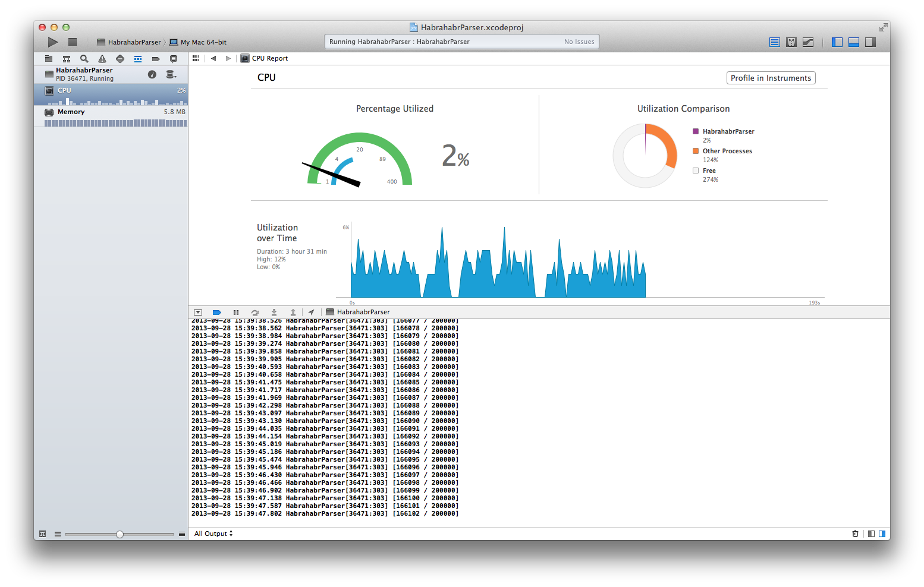Show the Symbol navigator
924x587 pixels.
click(x=67, y=59)
